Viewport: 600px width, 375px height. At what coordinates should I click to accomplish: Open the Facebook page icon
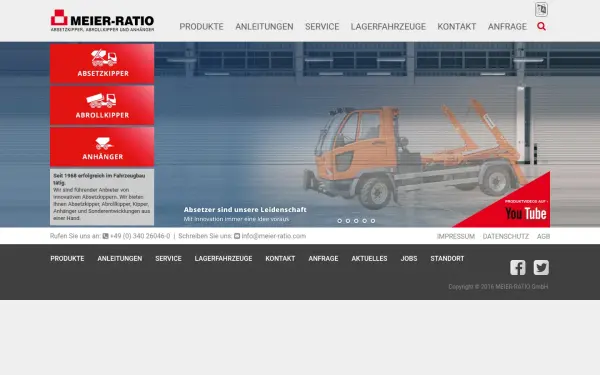(x=517, y=267)
